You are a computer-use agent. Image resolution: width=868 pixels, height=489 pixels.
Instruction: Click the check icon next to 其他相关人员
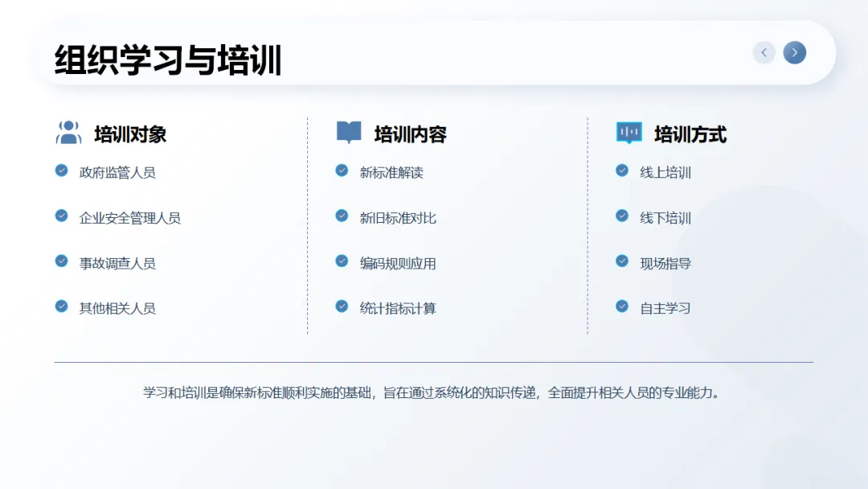(x=61, y=306)
